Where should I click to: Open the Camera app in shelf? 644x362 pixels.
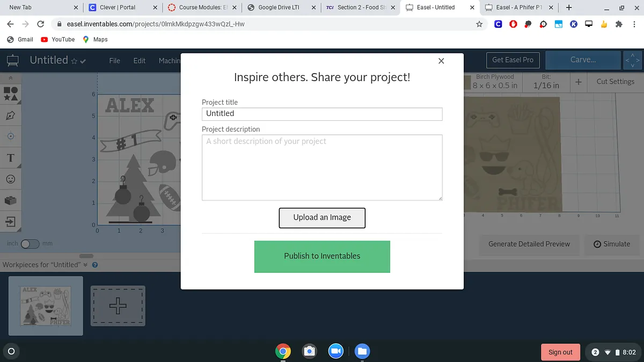point(309,351)
